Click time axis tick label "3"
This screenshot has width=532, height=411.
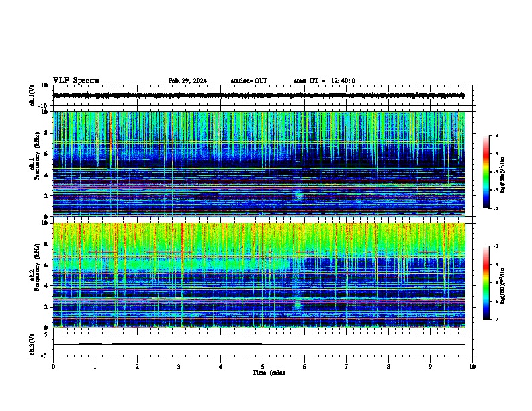179,367
